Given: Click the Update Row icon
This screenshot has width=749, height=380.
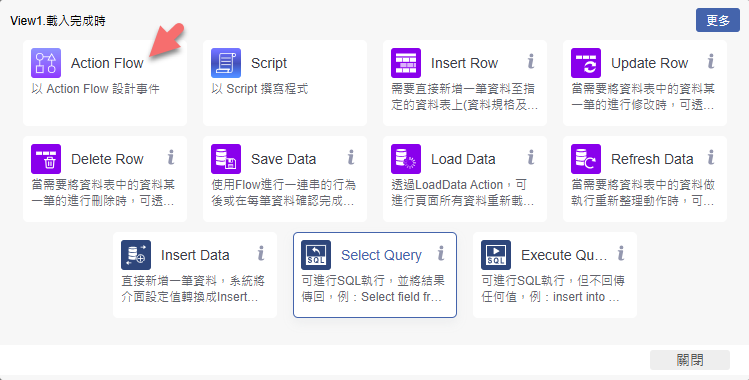Looking at the screenshot, I should click(x=586, y=63).
